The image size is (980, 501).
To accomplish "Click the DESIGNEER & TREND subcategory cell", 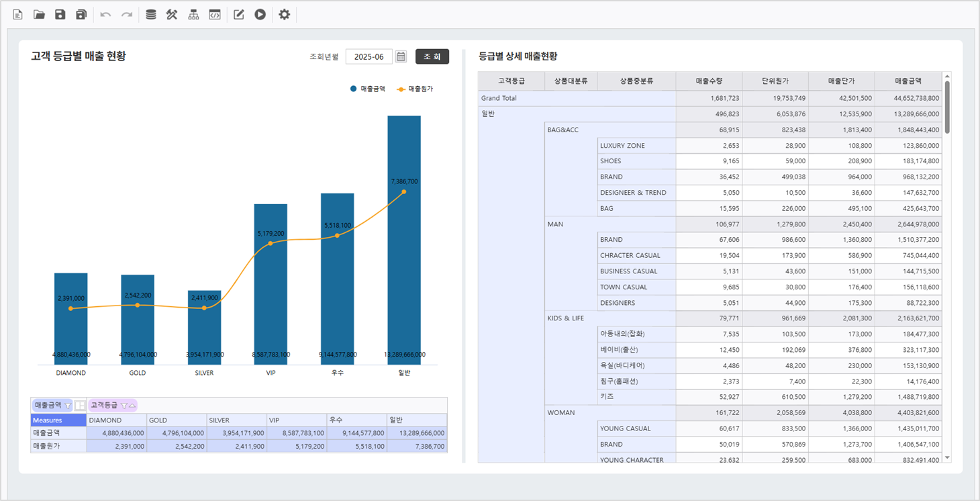I will click(636, 192).
